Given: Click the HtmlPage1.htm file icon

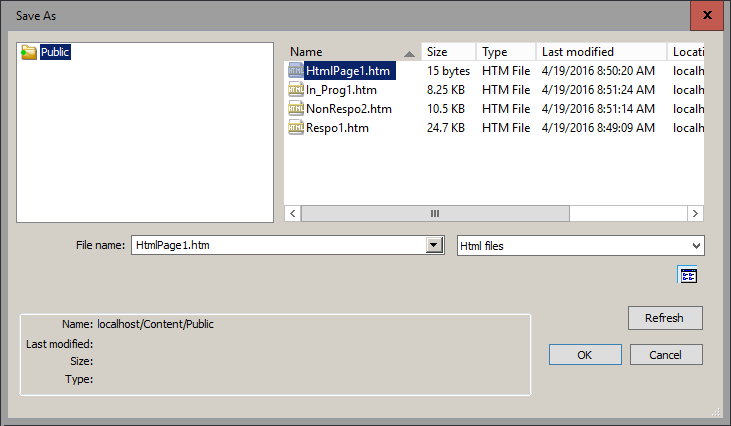Looking at the screenshot, I should 296,70.
